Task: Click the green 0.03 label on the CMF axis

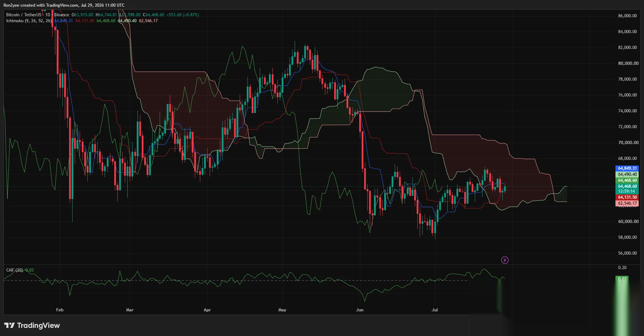Action: coord(622,279)
